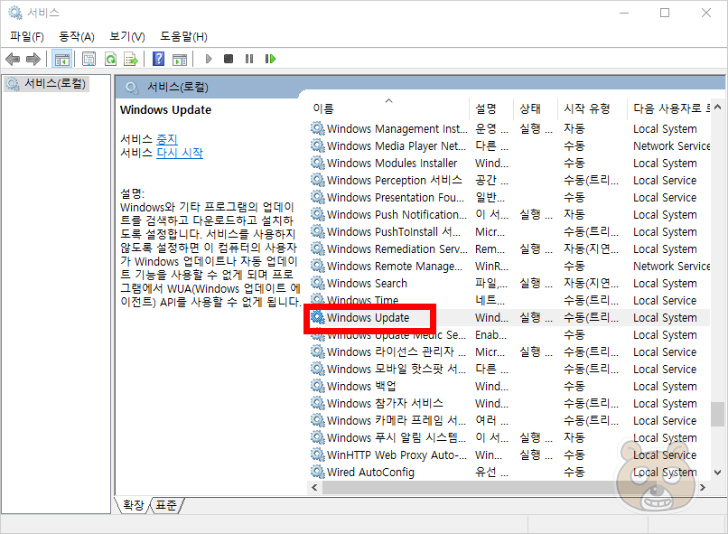Select Windows Management Instrumentation service row
Screen dimensions: 728x534
[x=510, y=129]
